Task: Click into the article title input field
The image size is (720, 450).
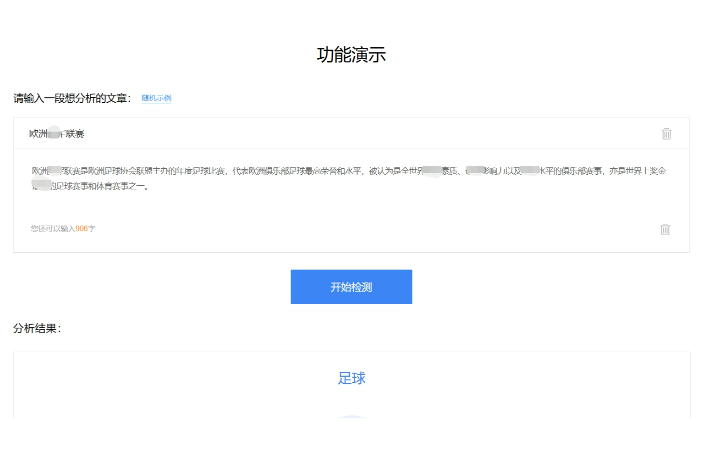Action: (351, 133)
